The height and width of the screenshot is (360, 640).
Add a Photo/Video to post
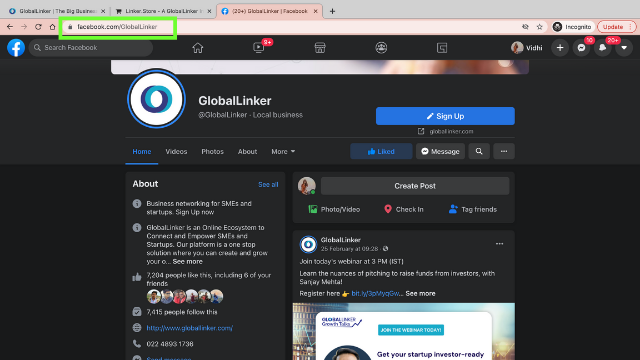pyautogui.click(x=334, y=209)
